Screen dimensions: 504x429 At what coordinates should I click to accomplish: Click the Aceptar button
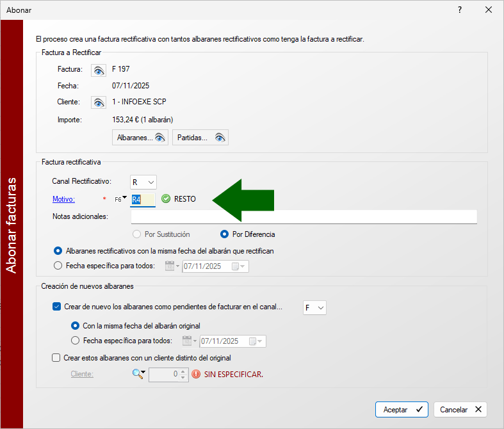coord(402,409)
